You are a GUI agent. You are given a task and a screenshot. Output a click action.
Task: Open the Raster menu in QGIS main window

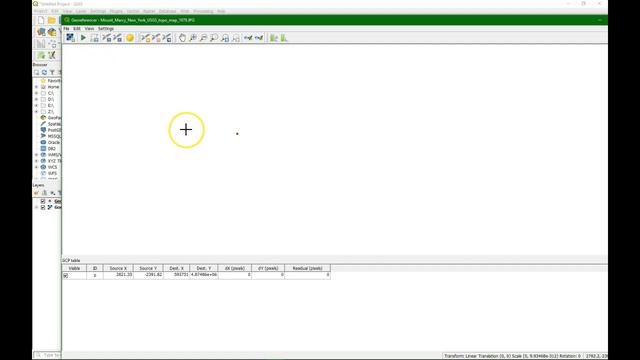click(x=149, y=11)
